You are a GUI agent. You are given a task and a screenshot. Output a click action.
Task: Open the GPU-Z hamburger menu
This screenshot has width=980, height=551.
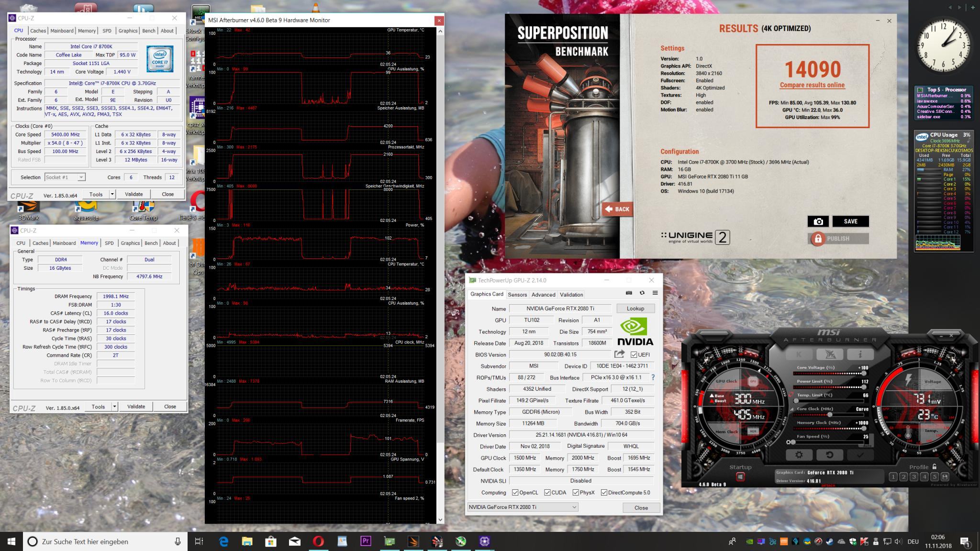click(655, 293)
